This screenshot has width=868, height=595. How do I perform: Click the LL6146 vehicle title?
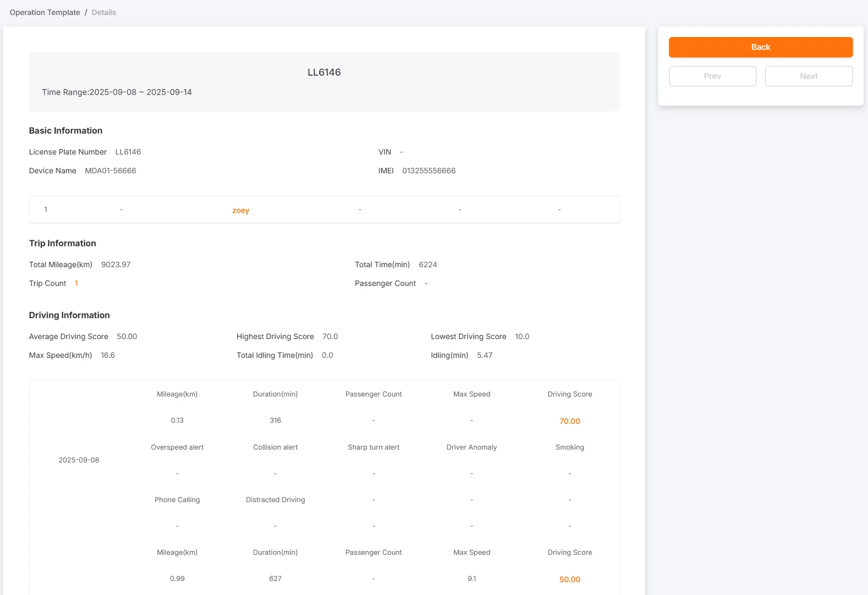pyautogui.click(x=324, y=72)
